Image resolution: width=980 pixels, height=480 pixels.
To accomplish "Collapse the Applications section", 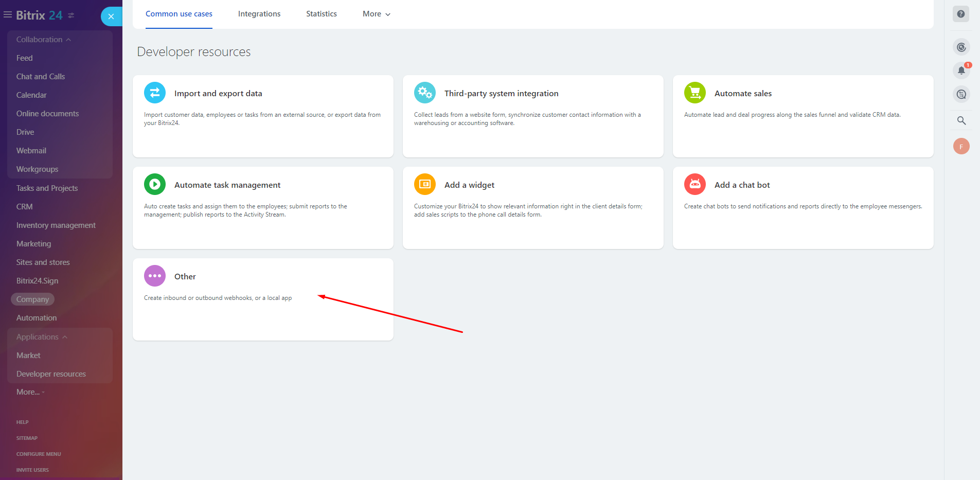I will 42,337.
